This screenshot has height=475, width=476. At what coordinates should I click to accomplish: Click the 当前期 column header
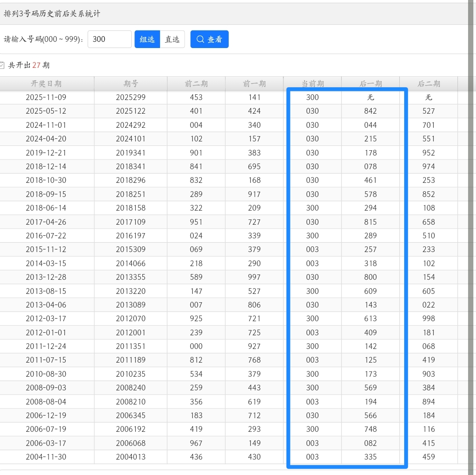click(312, 84)
